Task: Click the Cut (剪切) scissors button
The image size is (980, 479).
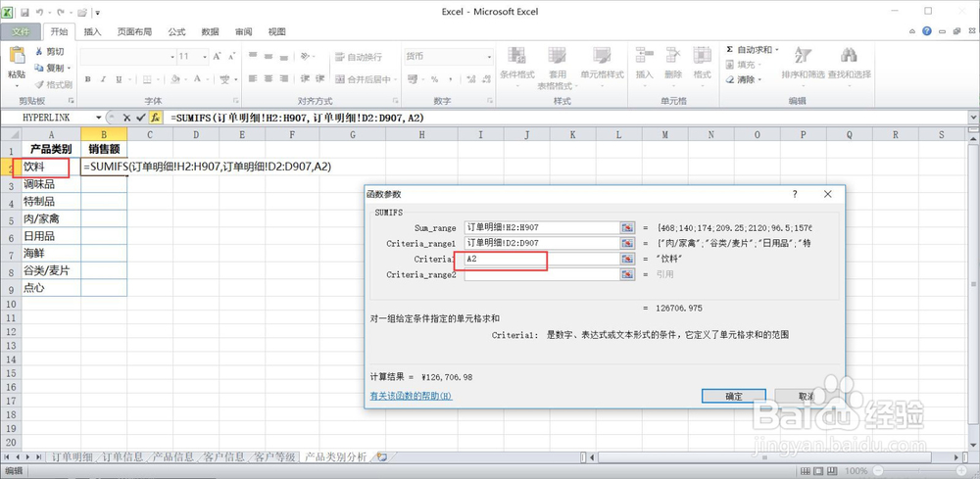Action: [51, 51]
